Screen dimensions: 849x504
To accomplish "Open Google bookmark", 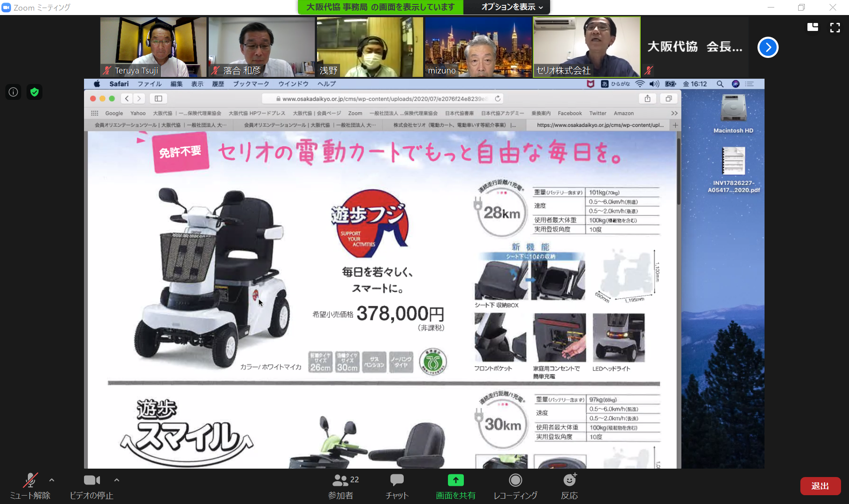I will pos(114,113).
